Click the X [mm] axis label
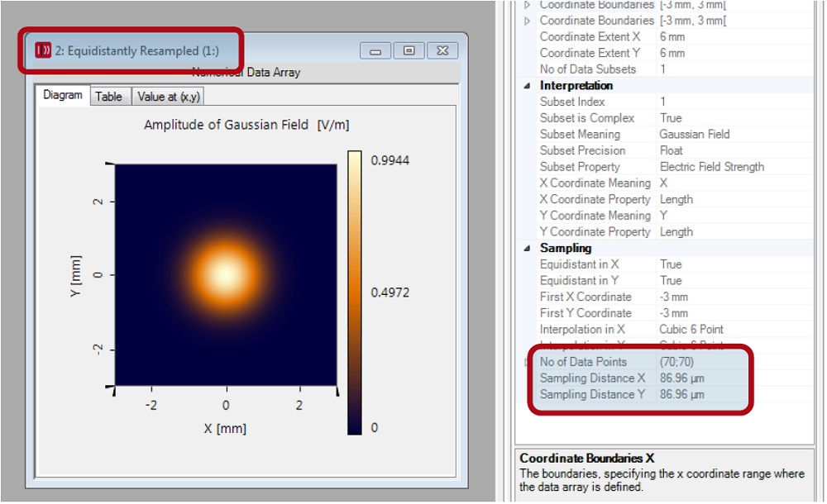827x504 pixels. [225, 429]
